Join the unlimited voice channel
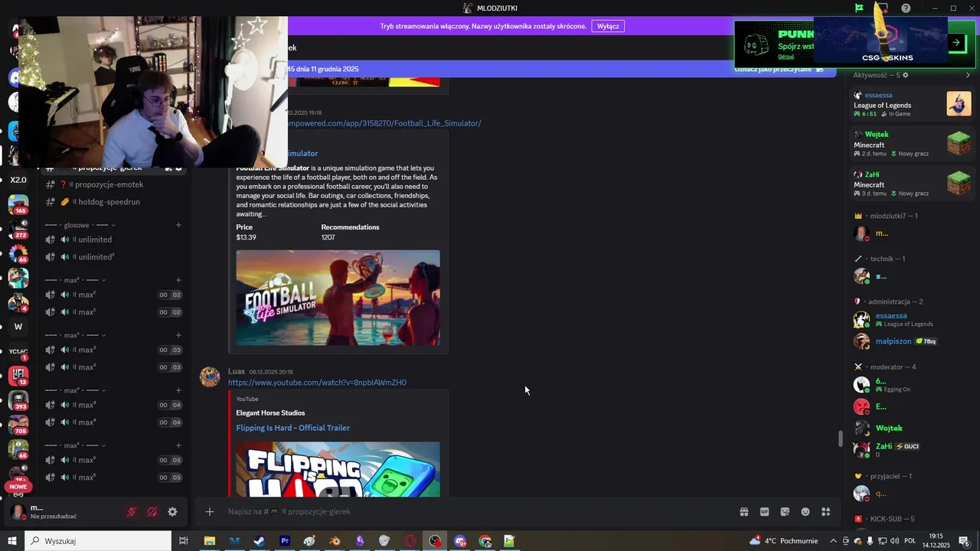The image size is (980, 551). pos(114,240)
